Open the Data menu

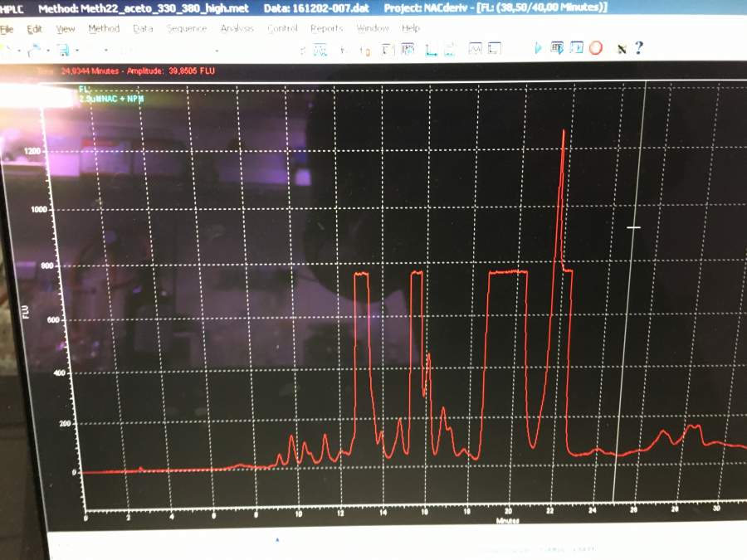pos(143,28)
